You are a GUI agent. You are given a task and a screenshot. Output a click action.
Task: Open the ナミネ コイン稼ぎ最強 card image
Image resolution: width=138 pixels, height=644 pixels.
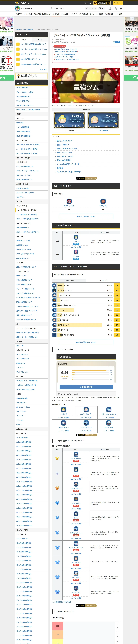tap(103, 120)
